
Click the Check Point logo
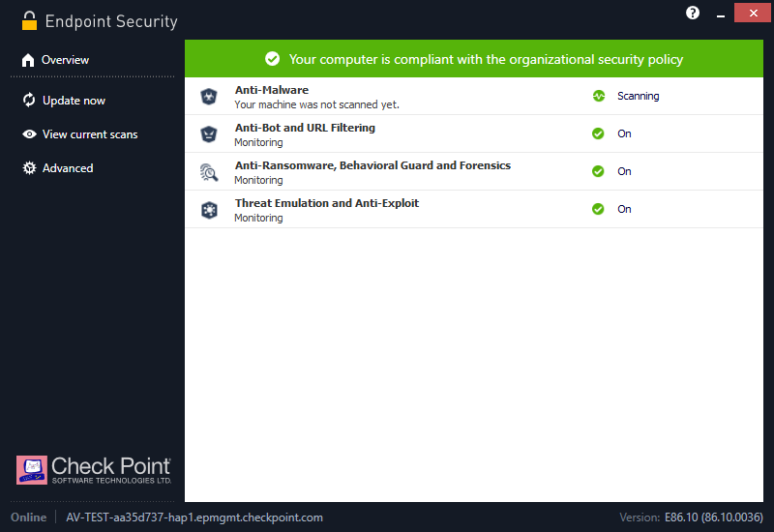tap(94, 470)
